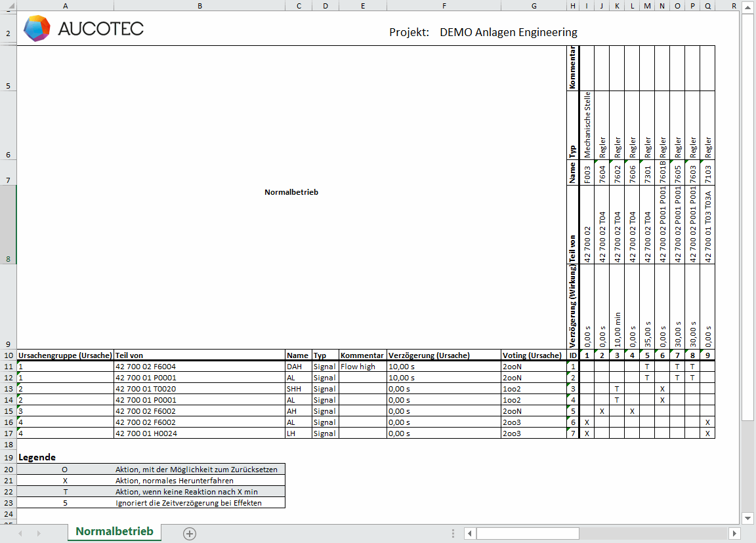Click the add new sheet plus icon

click(190, 534)
